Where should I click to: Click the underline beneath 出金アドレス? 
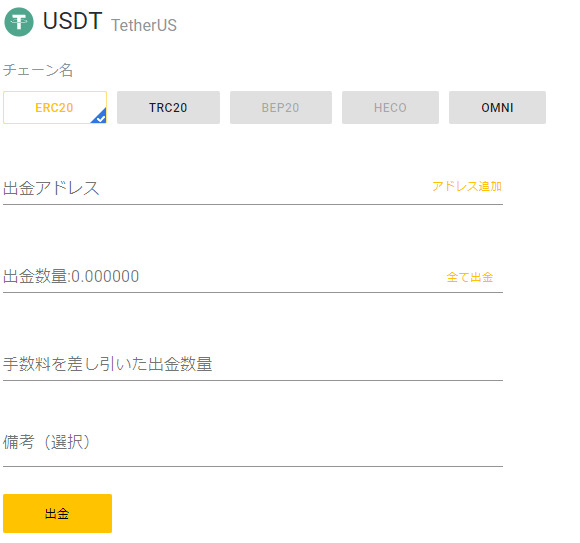pos(253,204)
